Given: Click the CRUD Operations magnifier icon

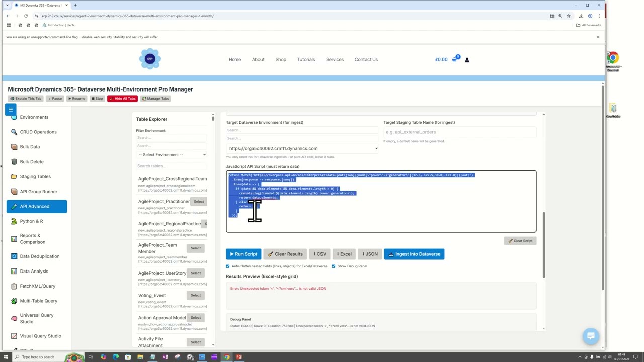Looking at the screenshot, I should point(14,132).
